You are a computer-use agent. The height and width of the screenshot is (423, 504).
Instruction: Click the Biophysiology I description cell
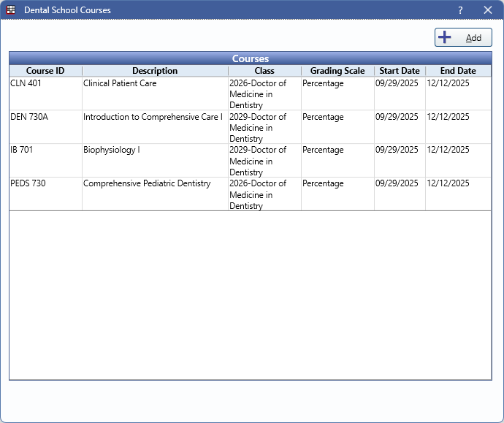click(112, 150)
